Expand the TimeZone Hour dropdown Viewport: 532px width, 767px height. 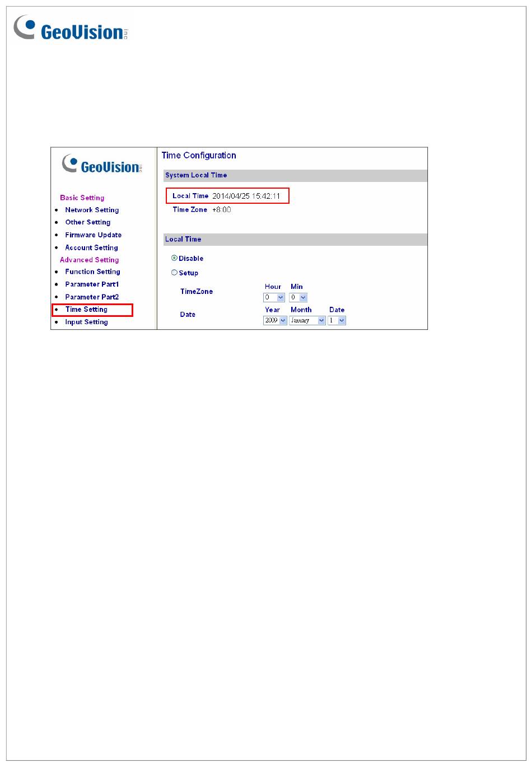coord(274,298)
